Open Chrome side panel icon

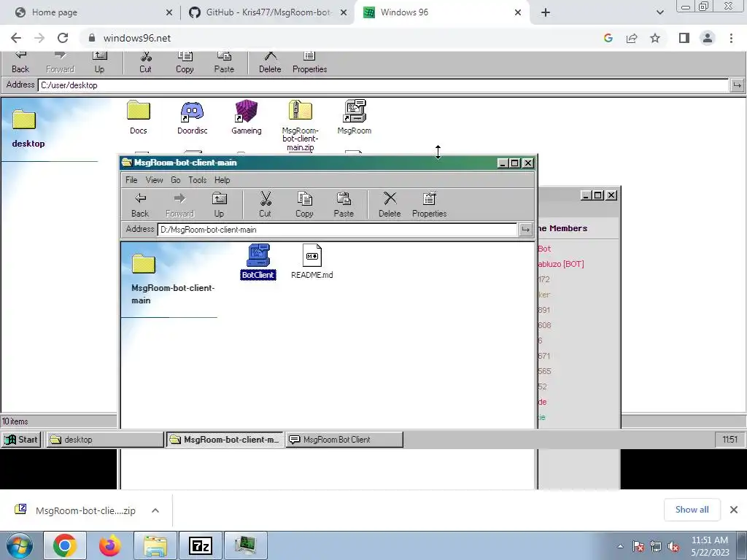click(684, 38)
